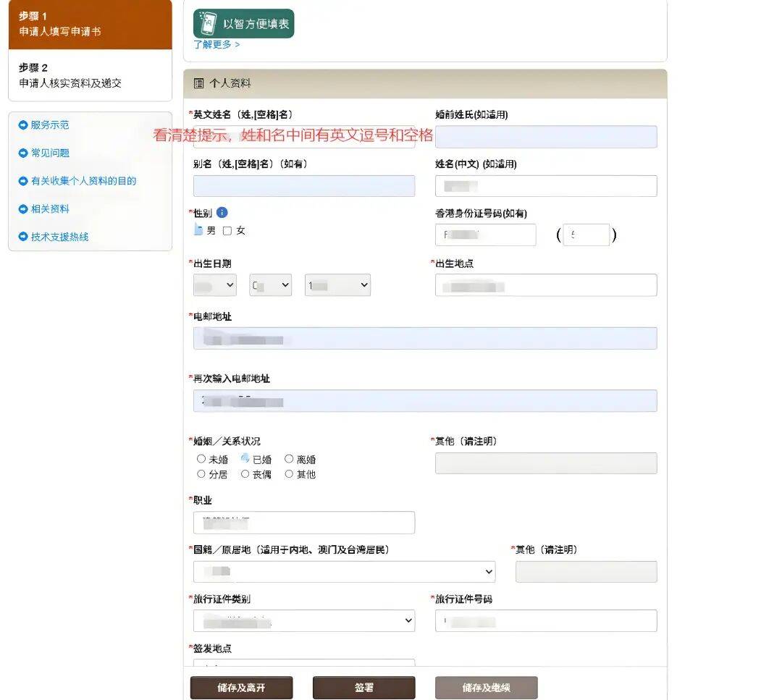Open the 了解更多 link
This screenshot has height=700, width=782.
pos(216,45)
